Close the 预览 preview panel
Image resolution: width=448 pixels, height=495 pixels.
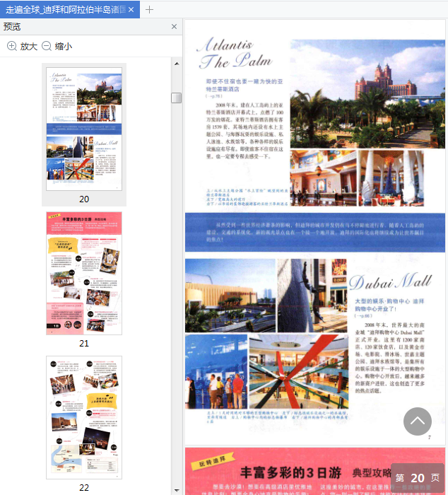[174, 27]
